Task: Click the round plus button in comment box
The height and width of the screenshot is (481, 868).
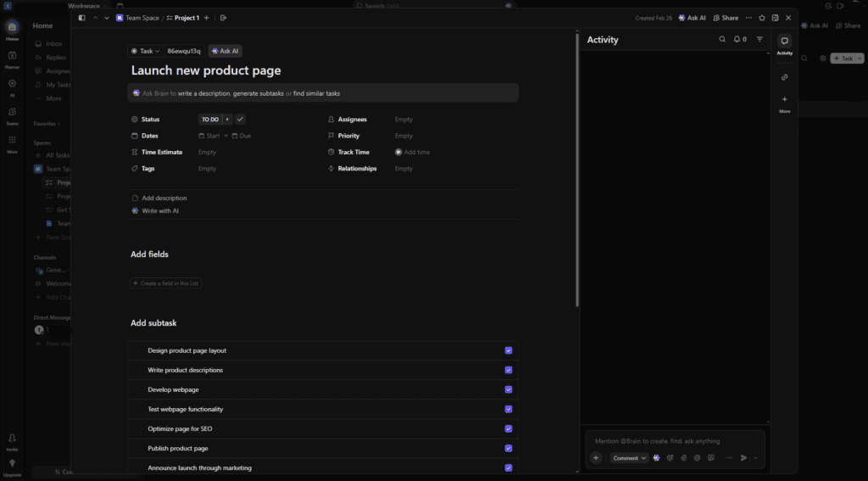Action: click(596, 458)
